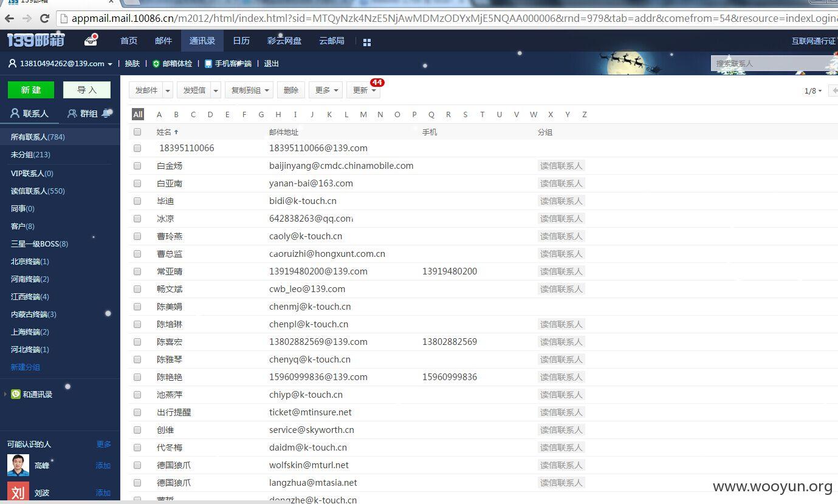Click email baijinyang@cmdc.chinamobile.com
This screenshot has width=838, height=504.
pos(342,166)
